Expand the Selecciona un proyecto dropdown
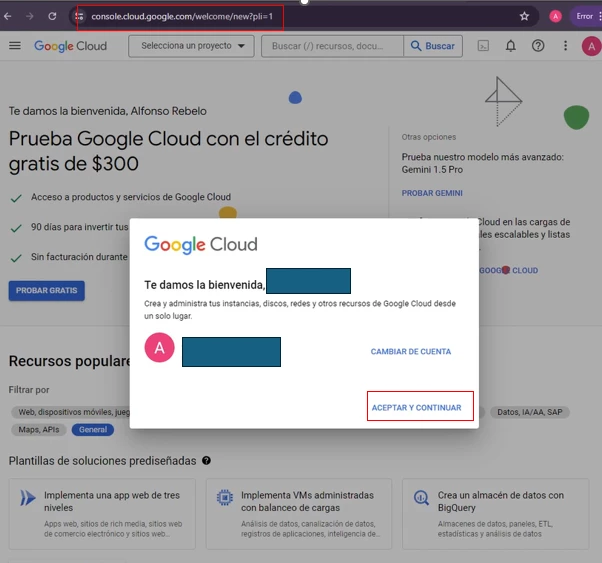602x563 pixels. (191, 46)
